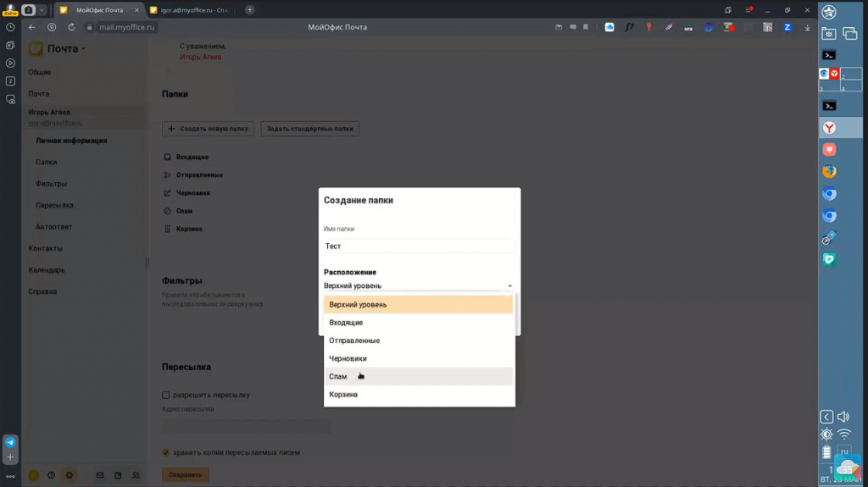Viewport: 868px width, 487px height.
Task: Open Почта section in sidebar
Action: (x=39, y=93)
